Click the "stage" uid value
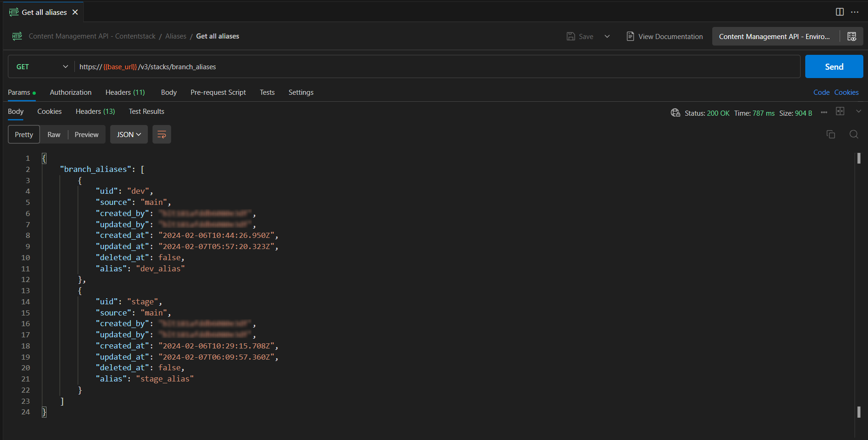 (143, 302)
